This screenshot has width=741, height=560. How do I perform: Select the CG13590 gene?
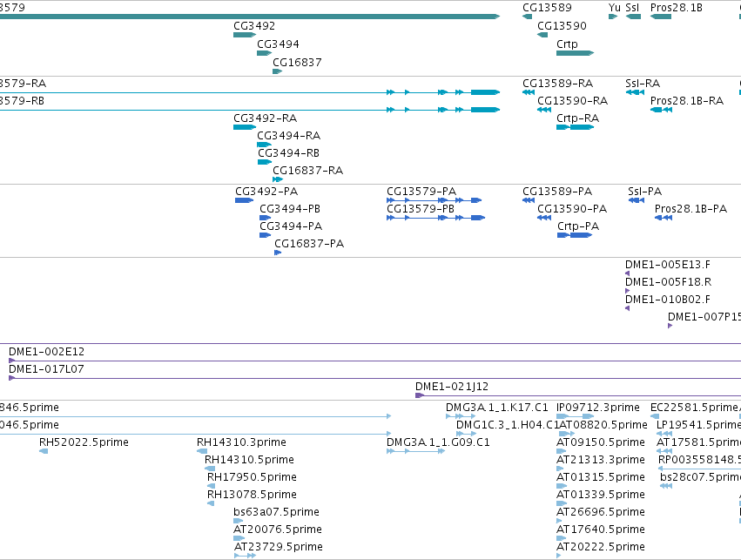coord(542,35)
